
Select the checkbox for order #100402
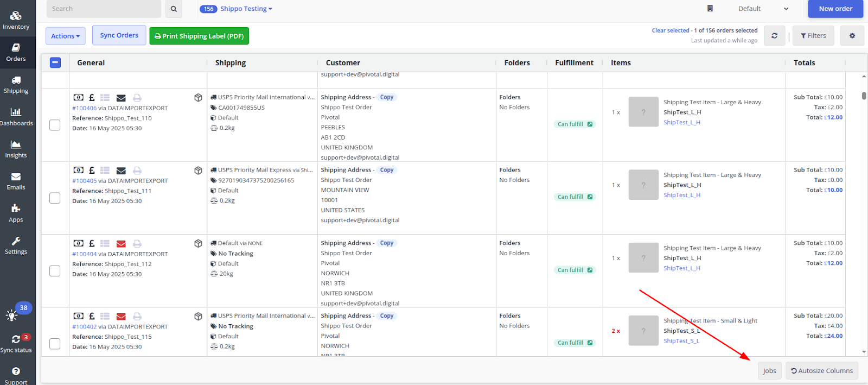tap(55, 344)
